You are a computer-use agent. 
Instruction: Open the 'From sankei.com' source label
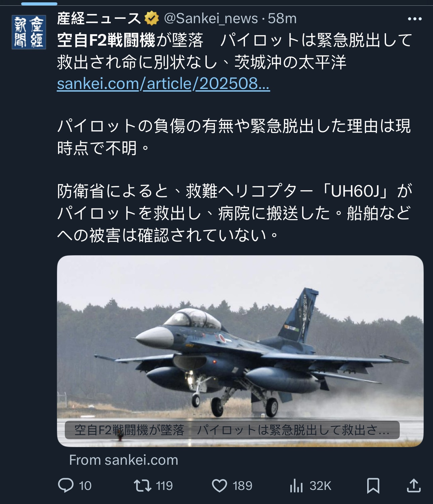124,460
